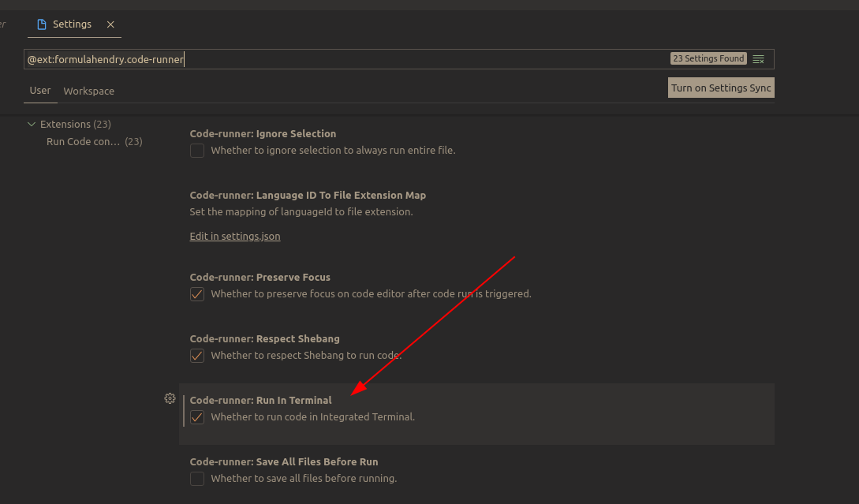
Task: Disable Run In Terminal checkbox
Action: pyautogui.click(x=197, y=417)
